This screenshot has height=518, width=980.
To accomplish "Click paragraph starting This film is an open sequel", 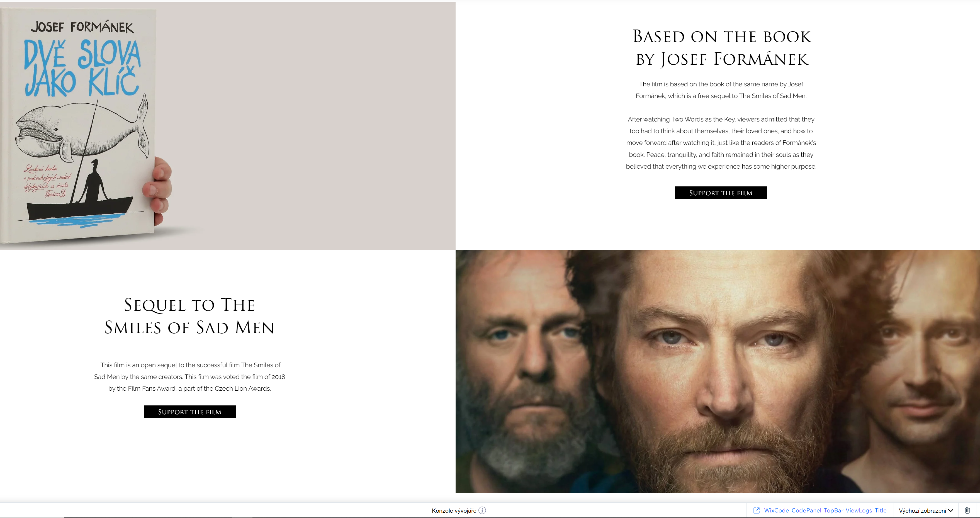I will point(189,376).
